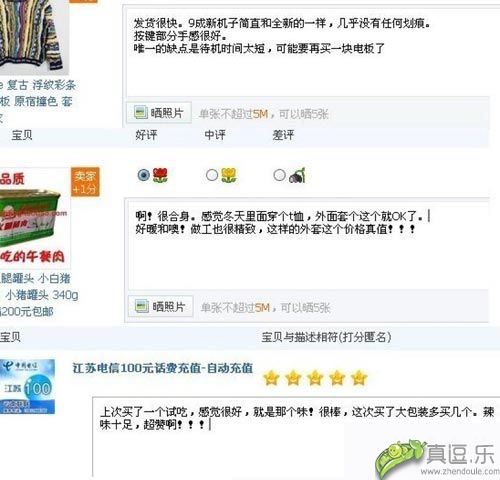Click the red flower good-rating icon
Viewport: 500px width, 480px height.
pos(160,175)
